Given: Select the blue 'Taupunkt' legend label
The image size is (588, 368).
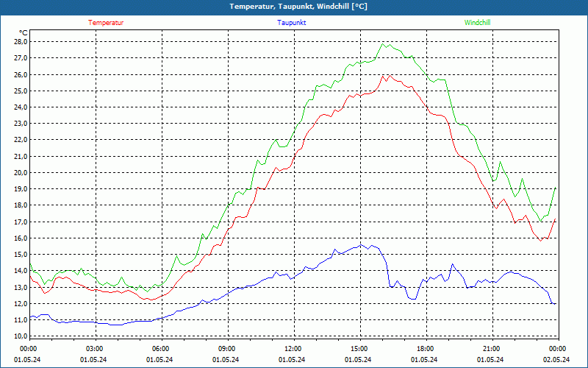Looking at the screenshot, I should click(291, 23).
